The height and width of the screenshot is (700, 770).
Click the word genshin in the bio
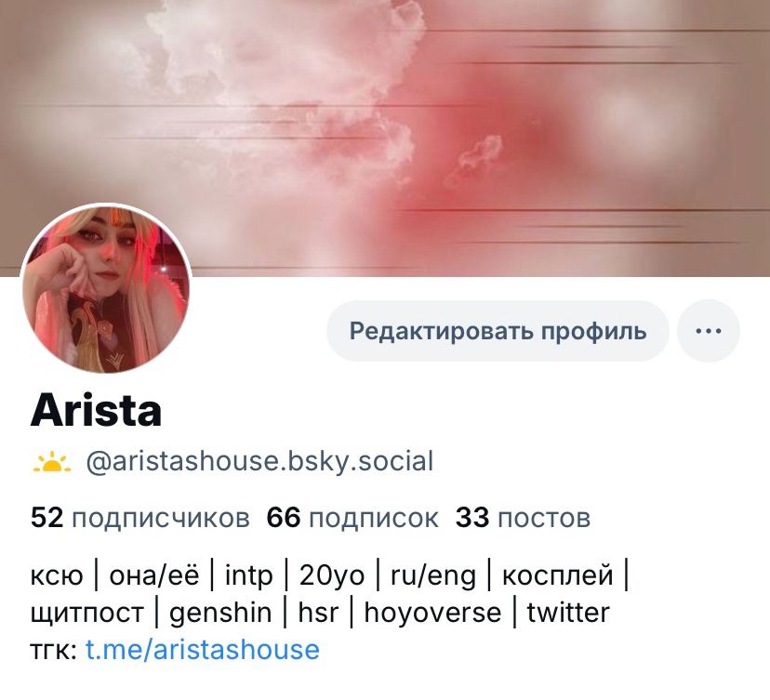pyautogui.click(x=220, y=613)
